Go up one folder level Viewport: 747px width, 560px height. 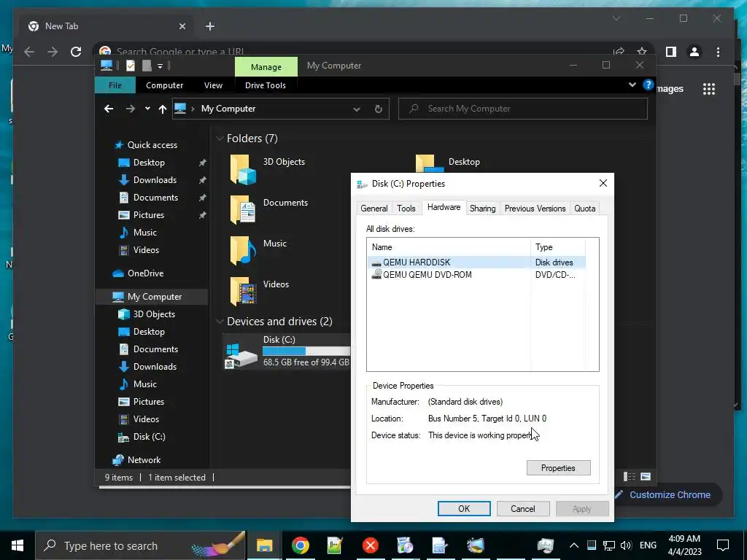tap(163, 109)
